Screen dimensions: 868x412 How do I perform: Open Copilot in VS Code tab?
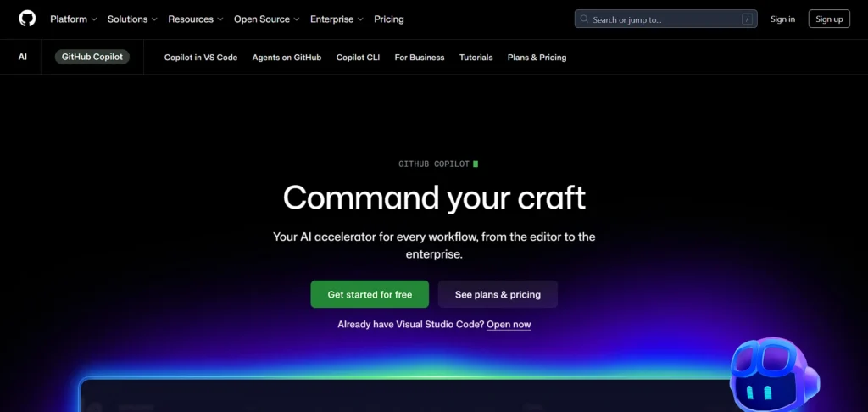(201, 57)
